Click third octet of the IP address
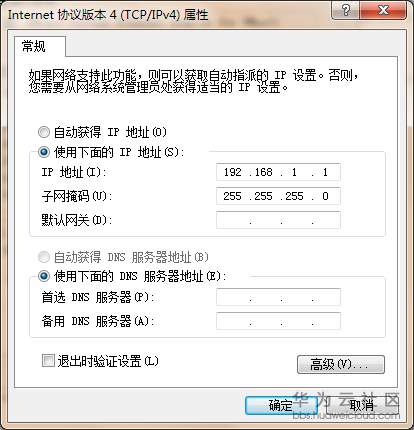 (294, 172)
